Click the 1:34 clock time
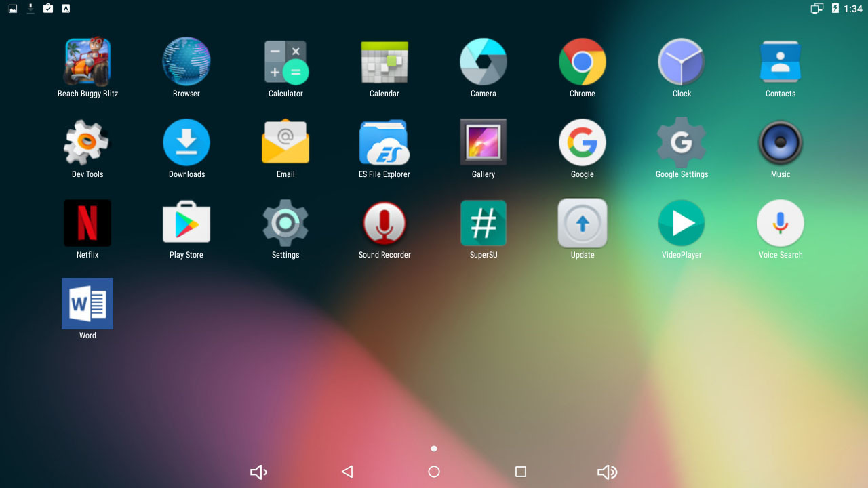868x488 pixels. coord(853,9)
